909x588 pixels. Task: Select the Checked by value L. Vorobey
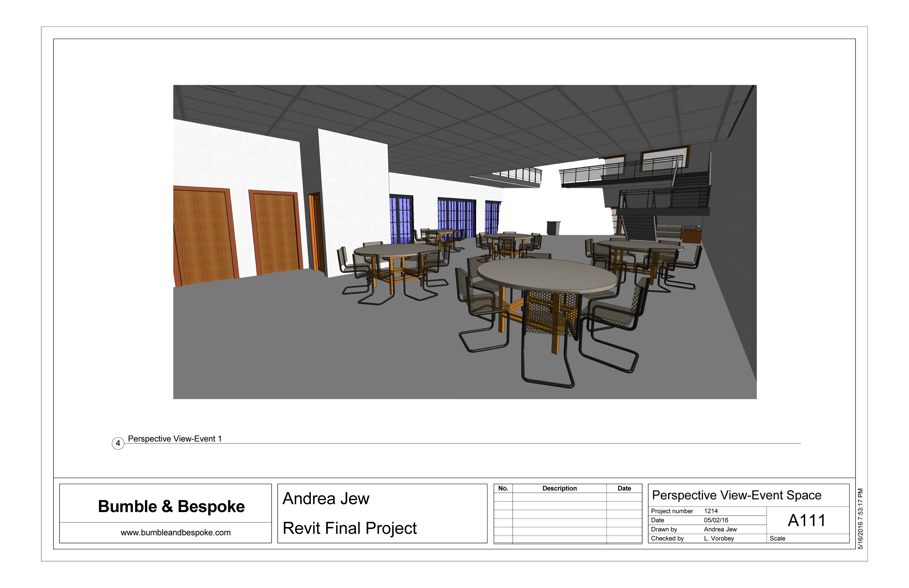(x=718, y=538)
